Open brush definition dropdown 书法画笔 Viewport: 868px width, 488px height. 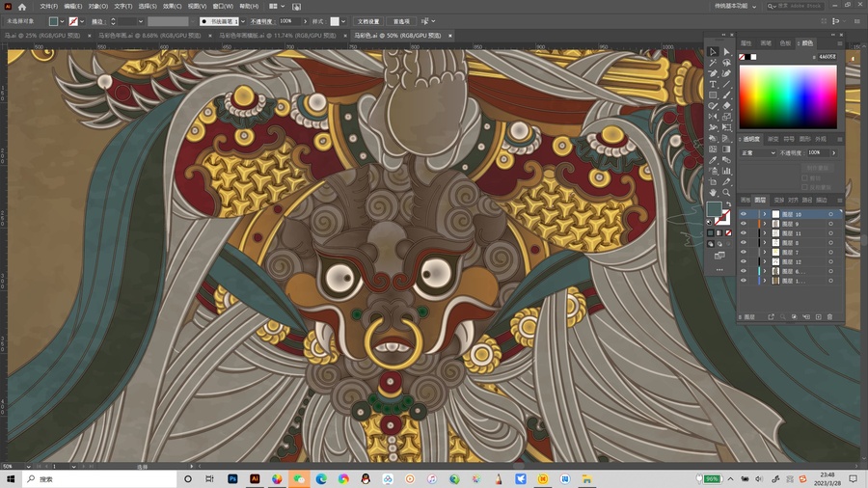coord(242,21)
